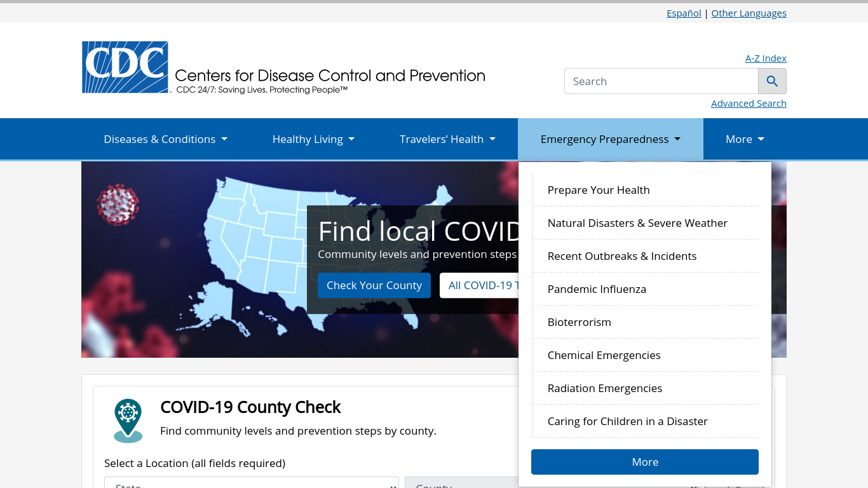This screenshot has width=868, height=488.
Task: Click the COVID-19 County Check heading
Action: [250, 407]
